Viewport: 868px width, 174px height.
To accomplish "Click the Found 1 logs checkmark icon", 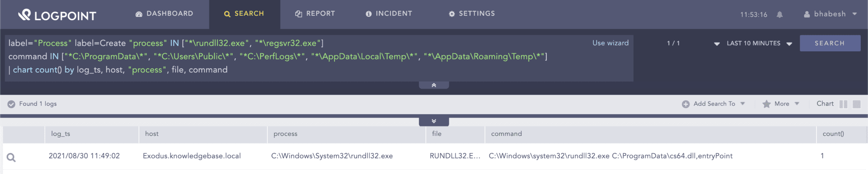I will coord(11,104).
